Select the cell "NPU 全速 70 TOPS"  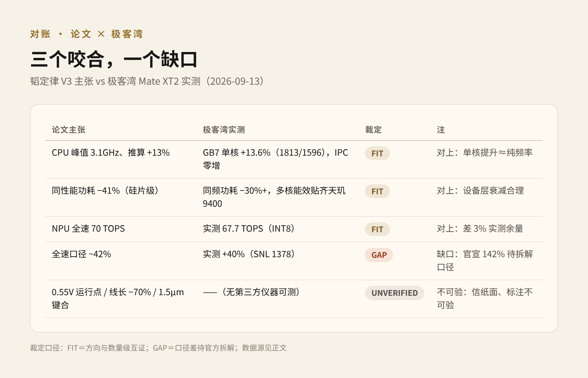click(88, 229)
